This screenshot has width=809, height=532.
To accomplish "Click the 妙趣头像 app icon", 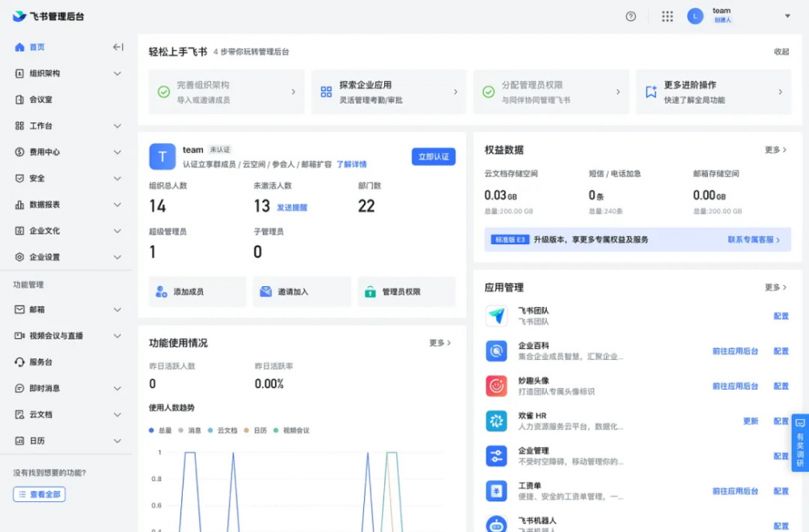I will click(497, 386).
